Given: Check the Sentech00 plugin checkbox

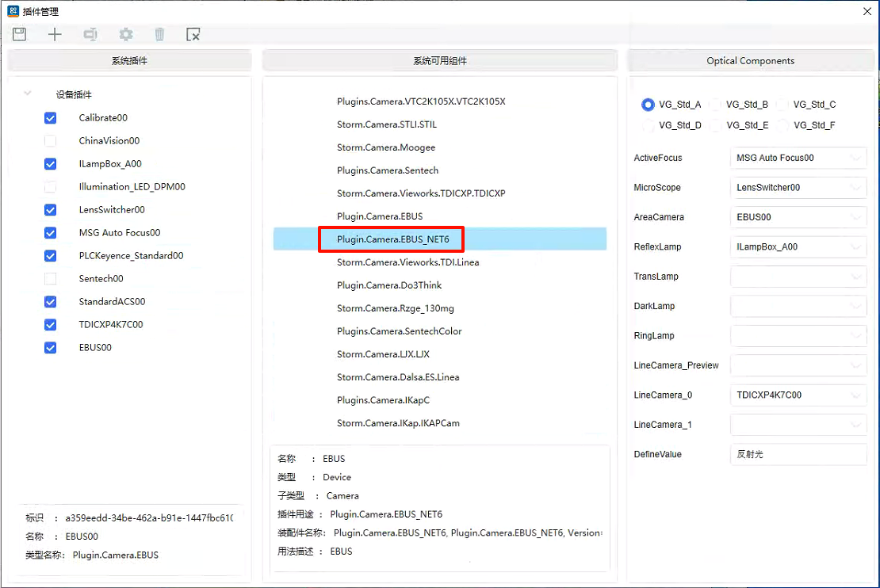Looking at the screenshot, I should (x=51, y=279).
